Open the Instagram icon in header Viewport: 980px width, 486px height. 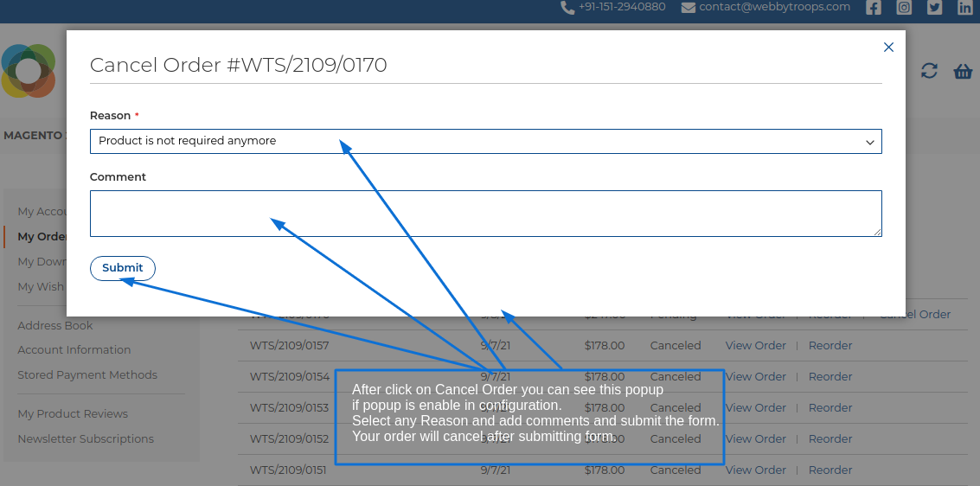click(x=904, y=8)
